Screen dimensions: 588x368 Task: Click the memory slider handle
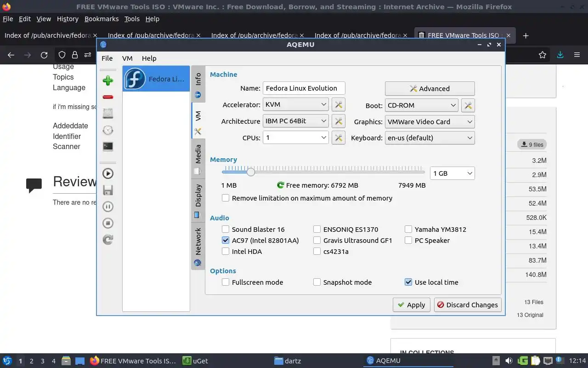click(x=250, y=172)
